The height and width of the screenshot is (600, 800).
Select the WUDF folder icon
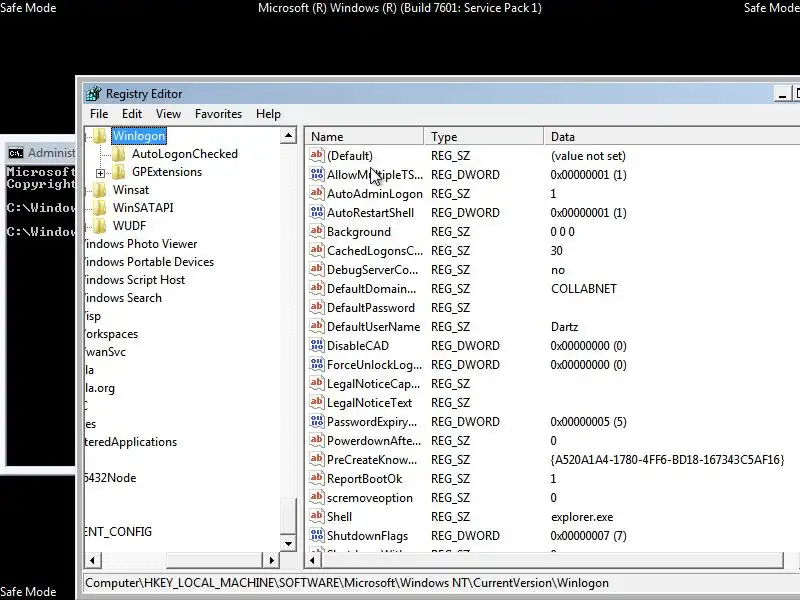point(100,226)
